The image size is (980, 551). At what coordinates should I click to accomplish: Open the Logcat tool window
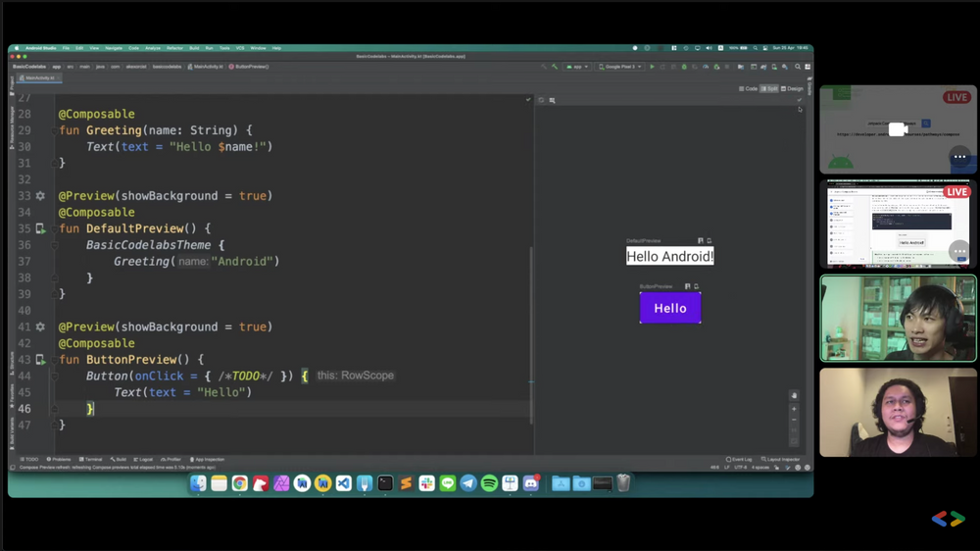point(144,459)
